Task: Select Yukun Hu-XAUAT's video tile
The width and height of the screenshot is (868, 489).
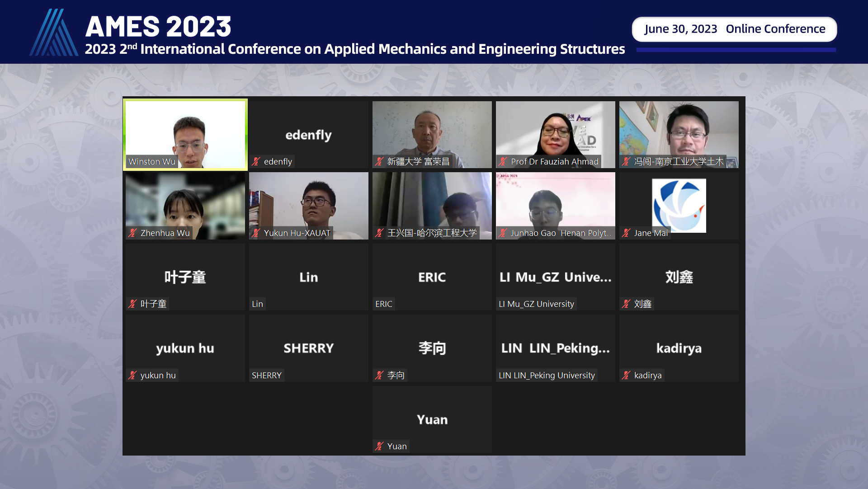Action: coord(309,206)
